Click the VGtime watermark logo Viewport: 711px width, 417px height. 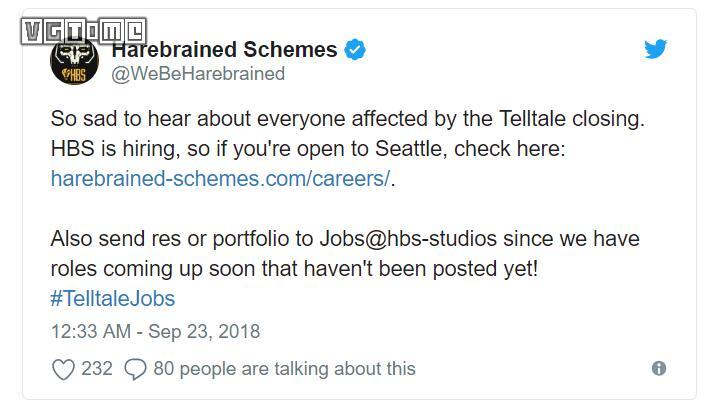pyautogui.click(x=83, y=31)
